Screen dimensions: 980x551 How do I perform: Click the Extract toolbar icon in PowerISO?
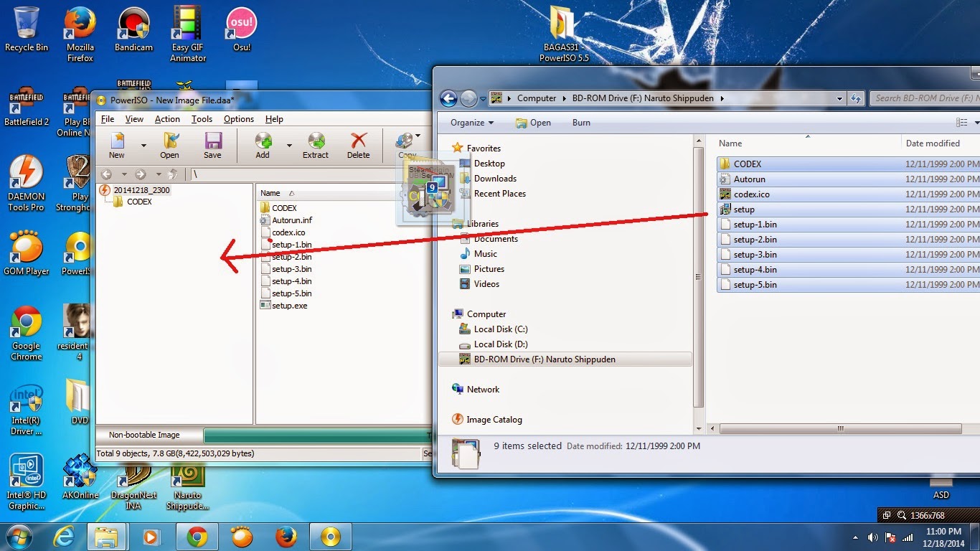click(x=315, y=145)
